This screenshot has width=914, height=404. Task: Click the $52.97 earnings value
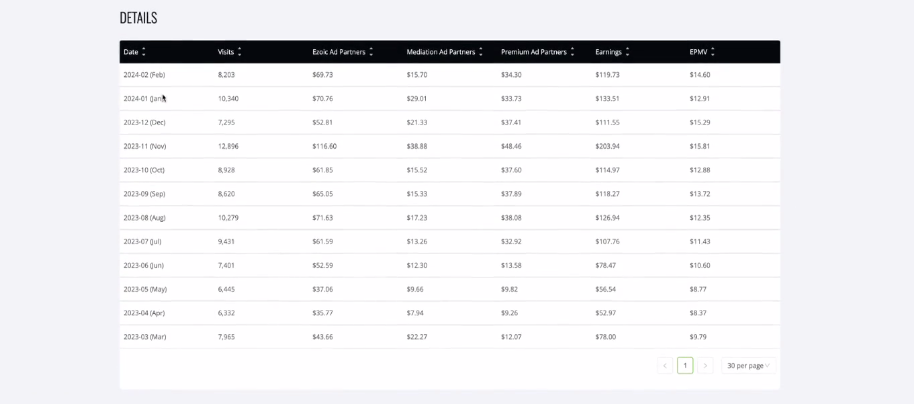pyautogui.click(x=606, y=313)
